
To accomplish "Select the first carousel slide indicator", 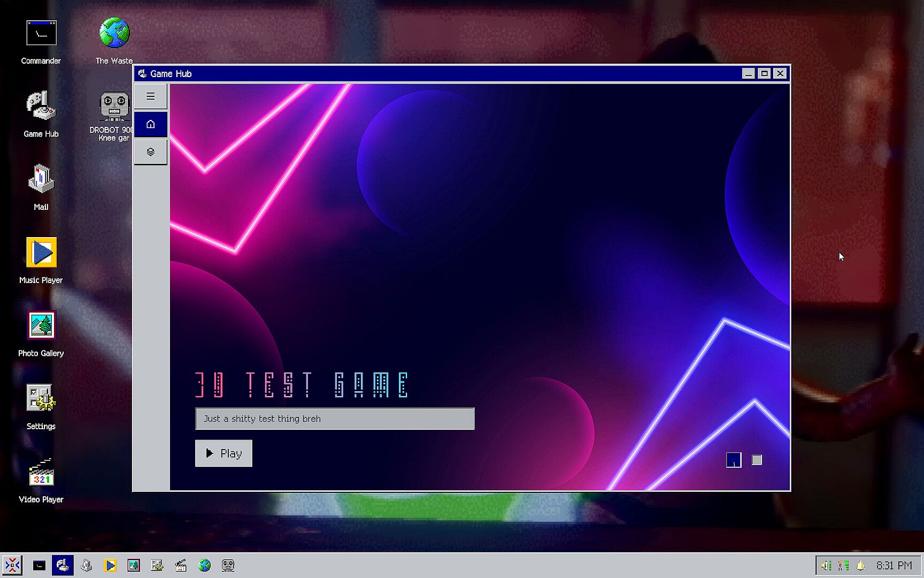I will [734, 460].
